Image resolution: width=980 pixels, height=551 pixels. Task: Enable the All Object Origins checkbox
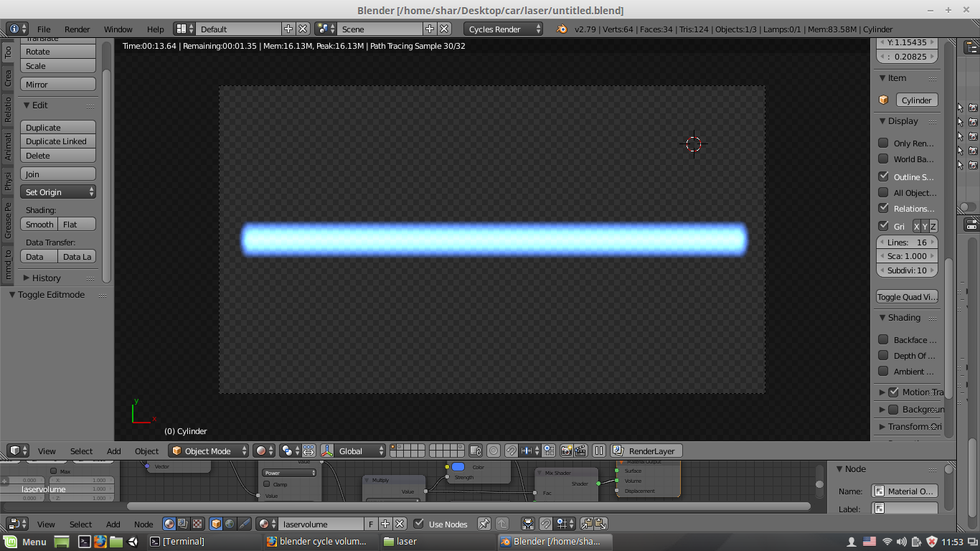point(883,192)
